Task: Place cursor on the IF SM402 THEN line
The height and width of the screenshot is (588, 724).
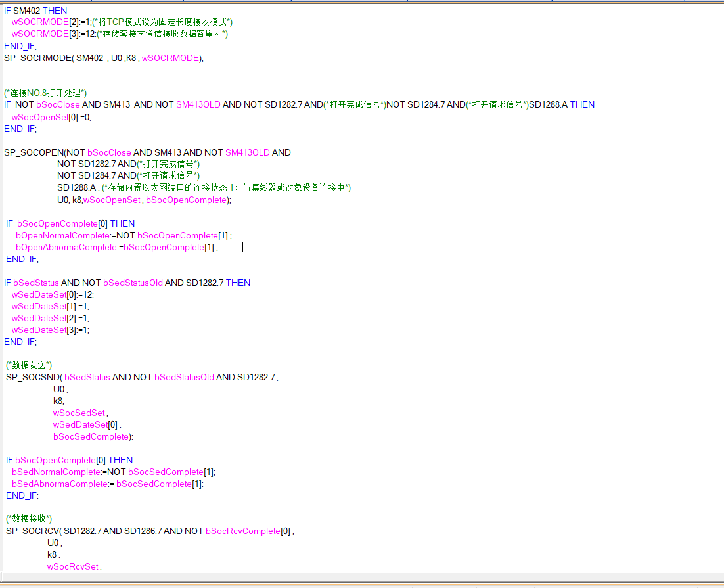Action: [x=35, y=11]
